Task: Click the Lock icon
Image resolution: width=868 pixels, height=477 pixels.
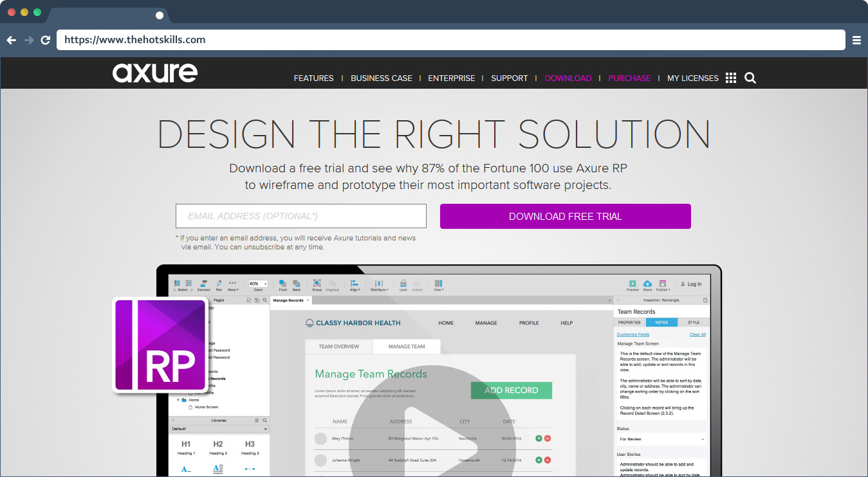Action: click(x=403, y=285)
